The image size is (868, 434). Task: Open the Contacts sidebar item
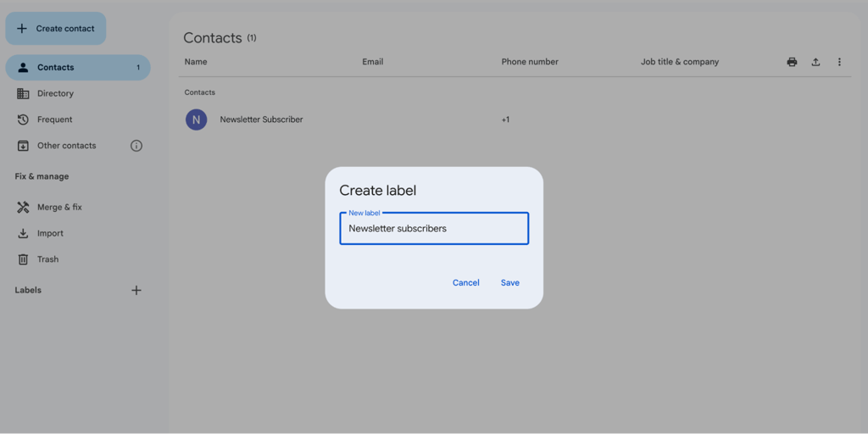(x=78, y=68)
